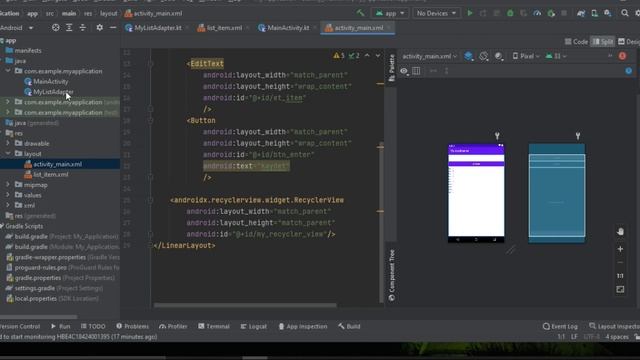Expand the mipmap folder
This screenshot has width=640, height=360.
click(x=8, y=184)
